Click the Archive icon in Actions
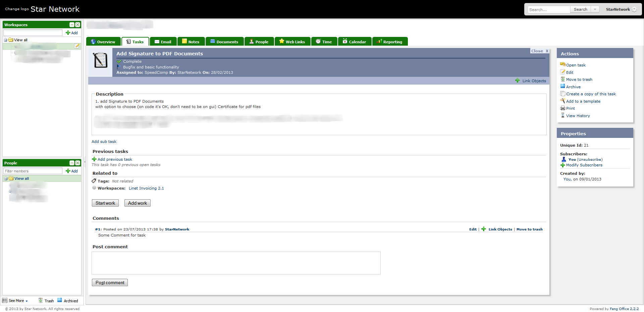 pyautogui.click(x=563, y=87)
